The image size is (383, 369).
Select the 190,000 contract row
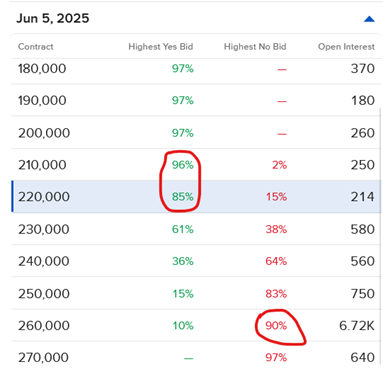(x=196, y=100)
